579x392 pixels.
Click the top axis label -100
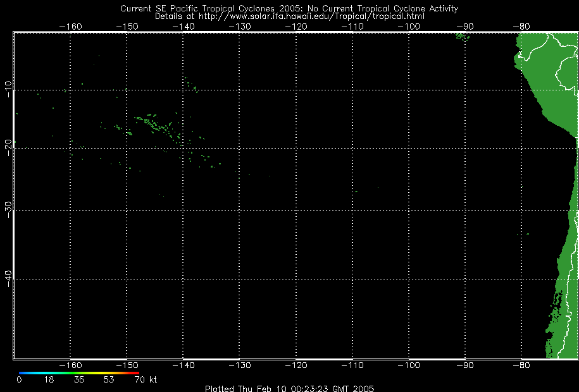coord(408,27)
